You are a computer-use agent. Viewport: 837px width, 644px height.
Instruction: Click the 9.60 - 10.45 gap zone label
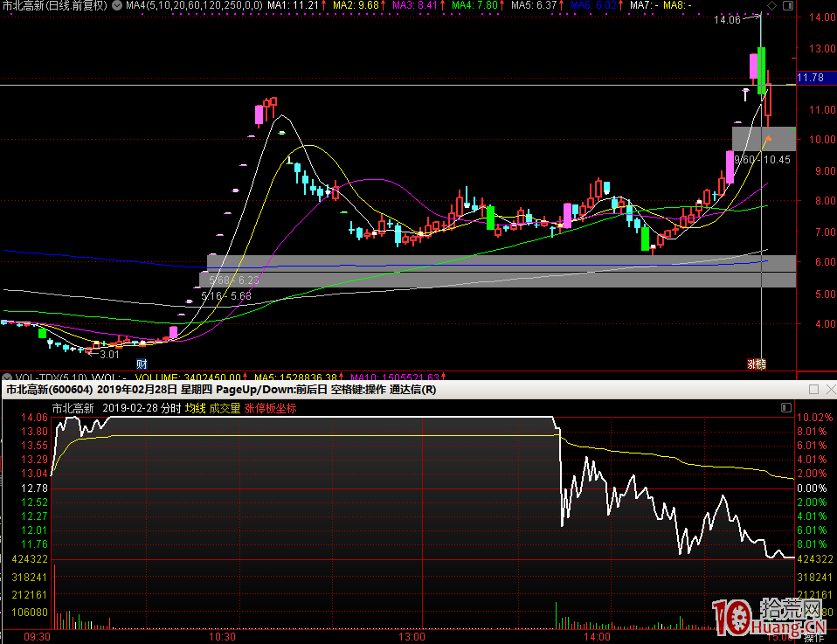click(x=762, y=160)
